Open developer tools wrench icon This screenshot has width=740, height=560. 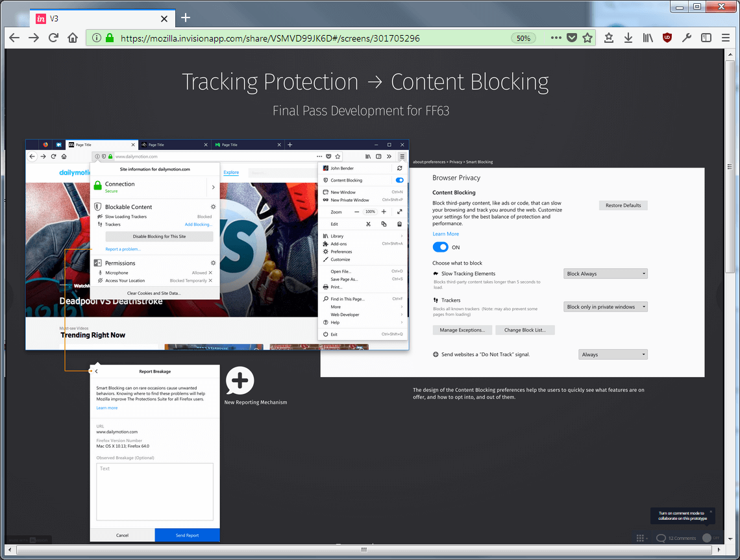point(686,38)
